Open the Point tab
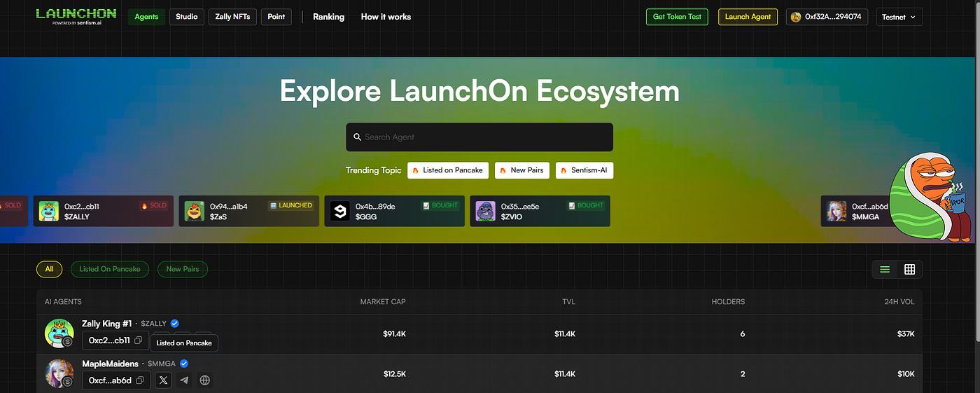This screenshot has height=393, width=980. coord(276,17)
